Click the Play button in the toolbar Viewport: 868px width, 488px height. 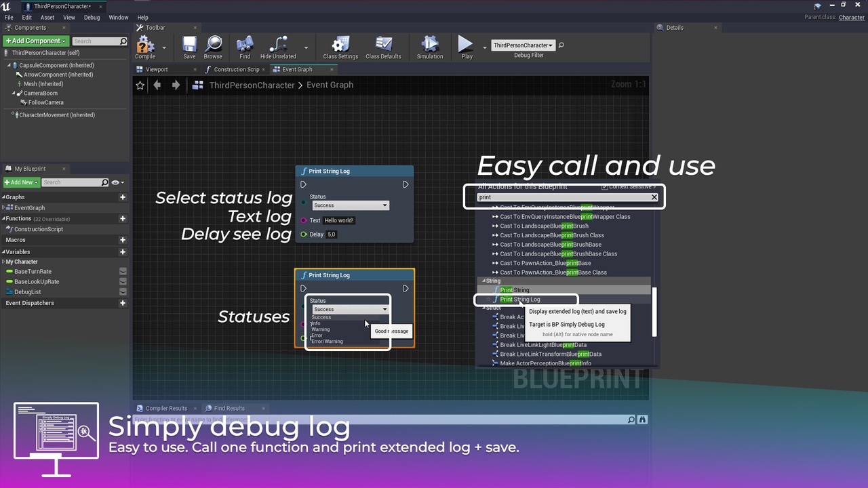tap(467, 47)
